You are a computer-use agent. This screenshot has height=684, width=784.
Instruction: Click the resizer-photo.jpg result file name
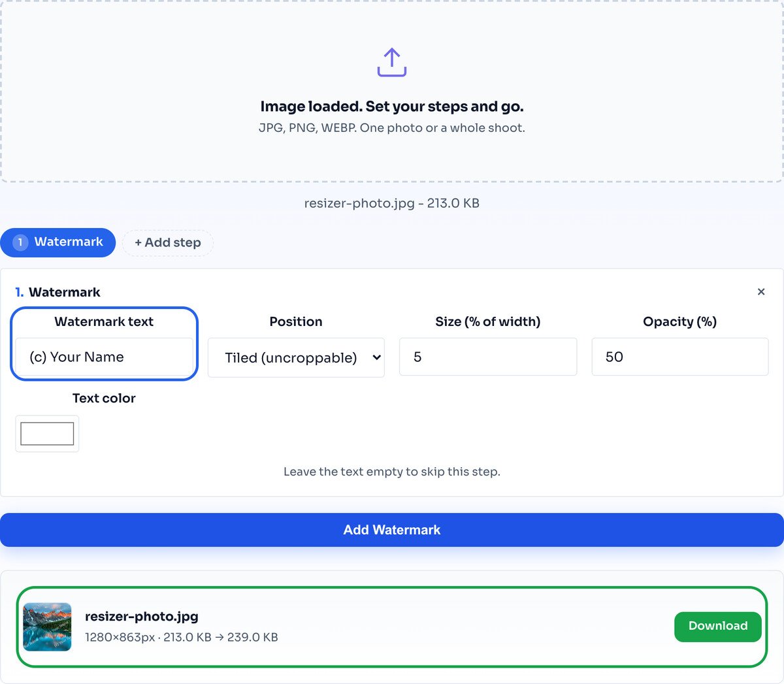142,616
